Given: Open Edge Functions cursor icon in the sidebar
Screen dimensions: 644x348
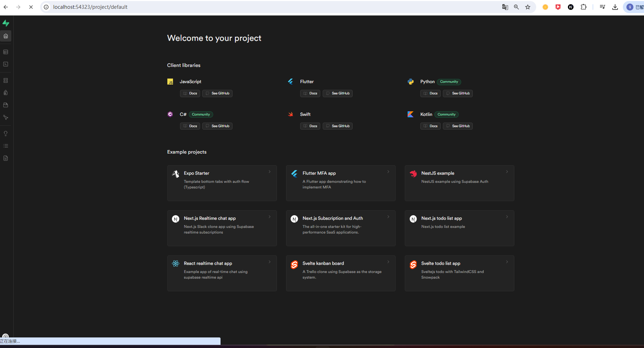Looking at the screenshot, I should tap(6, 117).
